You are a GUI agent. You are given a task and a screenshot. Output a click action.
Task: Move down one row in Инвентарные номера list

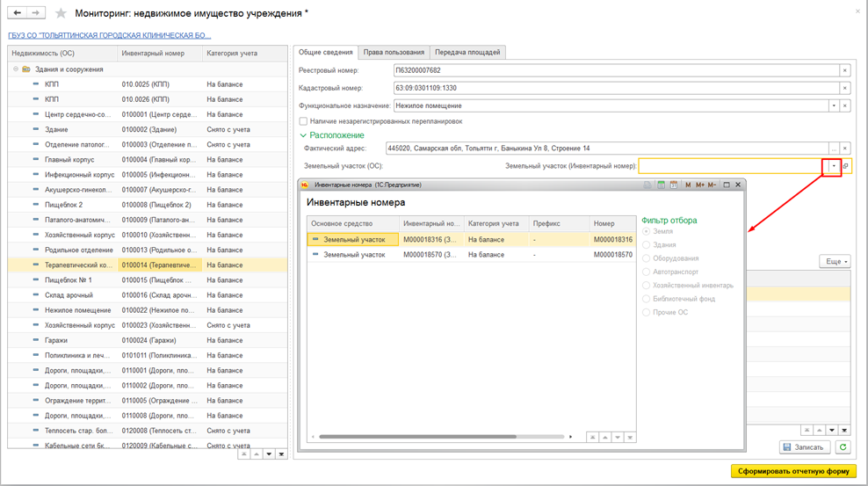(x=618, y=438)
